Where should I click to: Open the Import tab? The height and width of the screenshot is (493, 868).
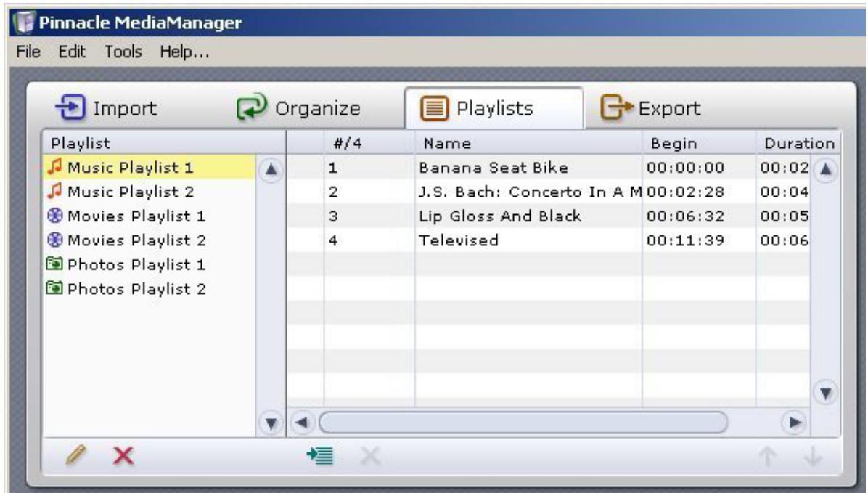coord(106,108)
